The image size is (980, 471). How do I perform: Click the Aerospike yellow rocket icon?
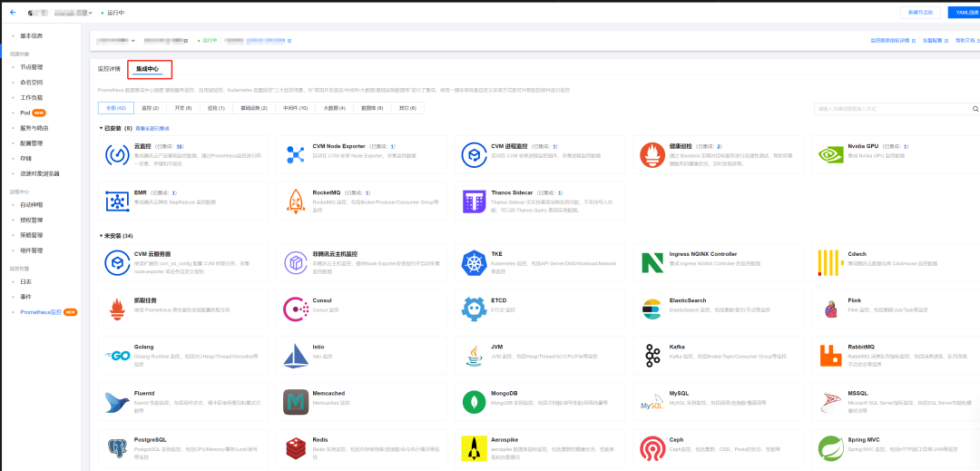[475, 448]
